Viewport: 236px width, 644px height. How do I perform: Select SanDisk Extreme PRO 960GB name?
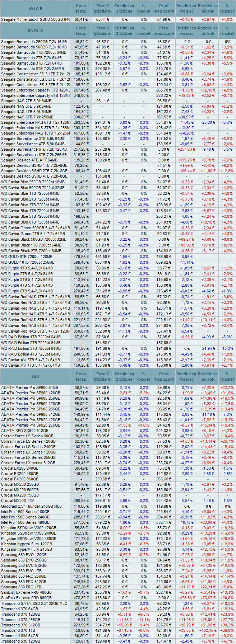pos(27,598)
